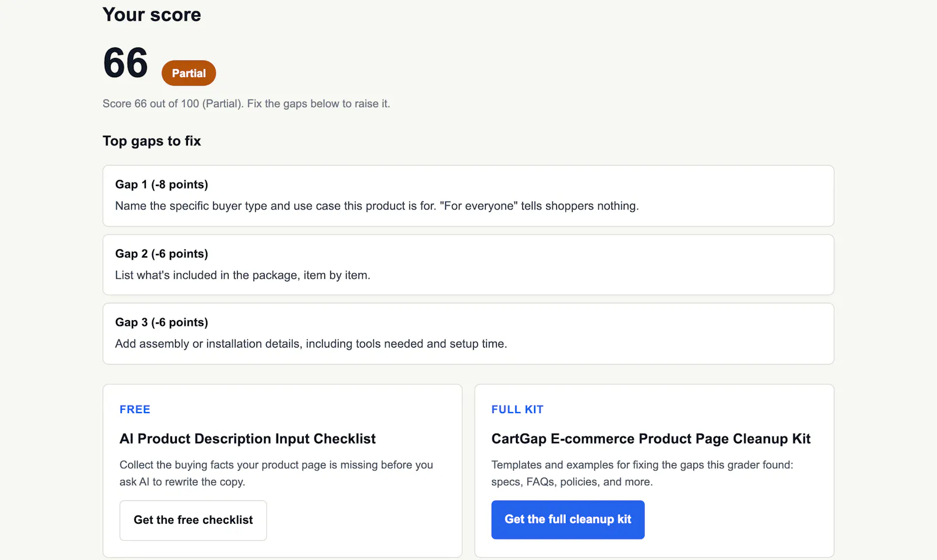Click the large 66 score number
This screenshot has height=560, width=937.
(125, 63)
